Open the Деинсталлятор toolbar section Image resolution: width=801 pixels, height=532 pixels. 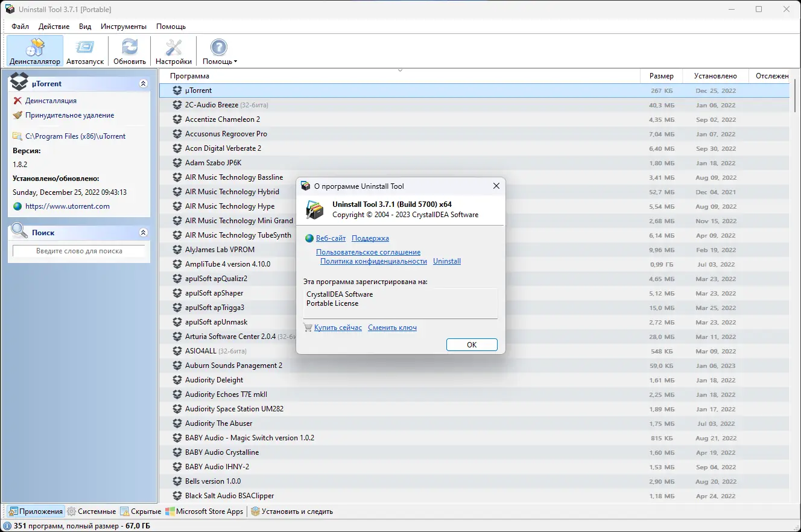point(35,51)
